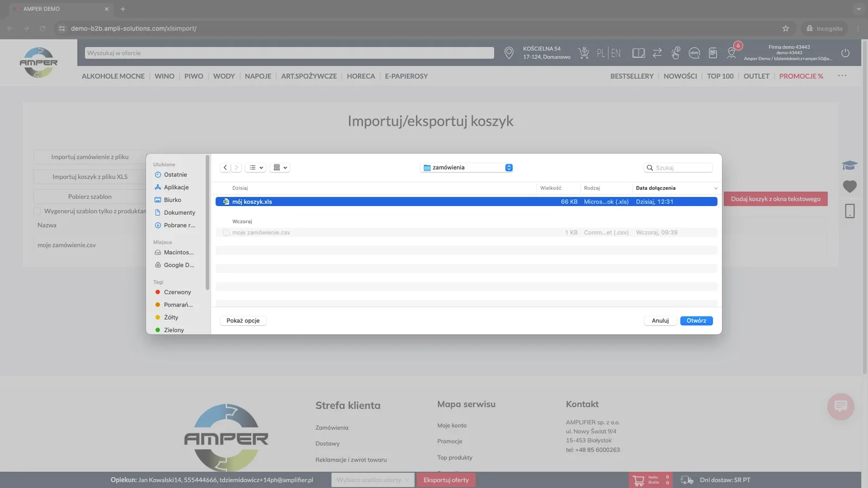Image resolution: width=868 pixels, height=488 pixels.
Task: Click the shopping cart icon in footer bar
Action: 638,480
